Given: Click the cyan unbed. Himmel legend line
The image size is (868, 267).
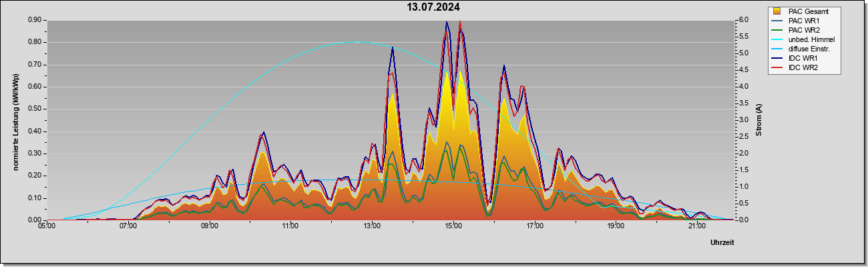Looking at the screenshot, I should [777, 39].
